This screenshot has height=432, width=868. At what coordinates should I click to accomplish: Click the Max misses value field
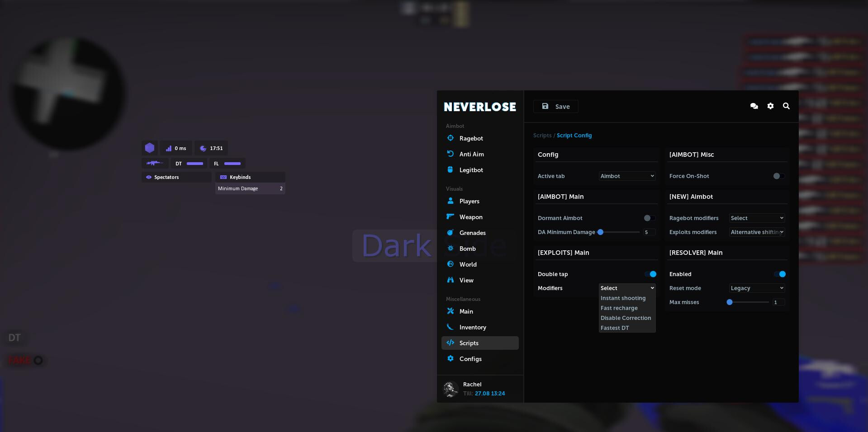pos(778,302)
